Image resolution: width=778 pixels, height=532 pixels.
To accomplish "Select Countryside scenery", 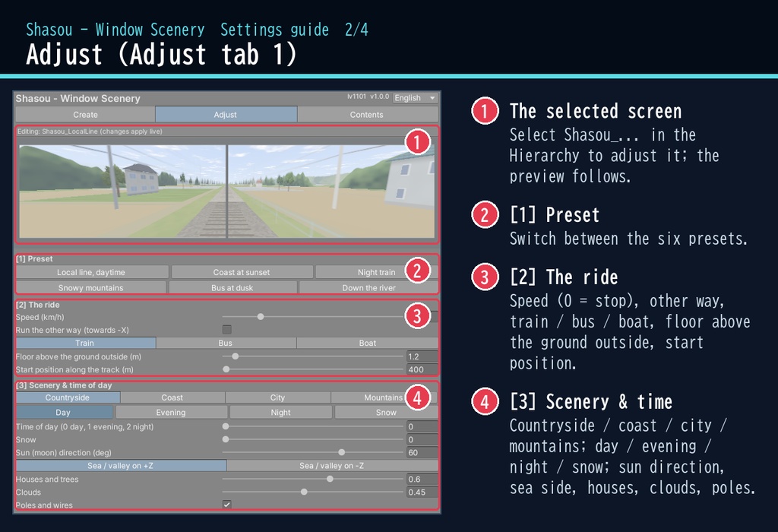I will tap(68, 397).
